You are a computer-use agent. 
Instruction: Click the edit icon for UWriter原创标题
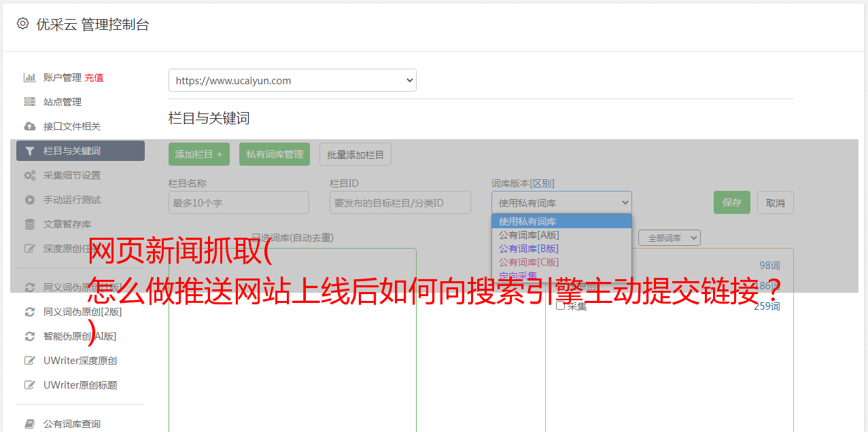click(x=30, y=385)
